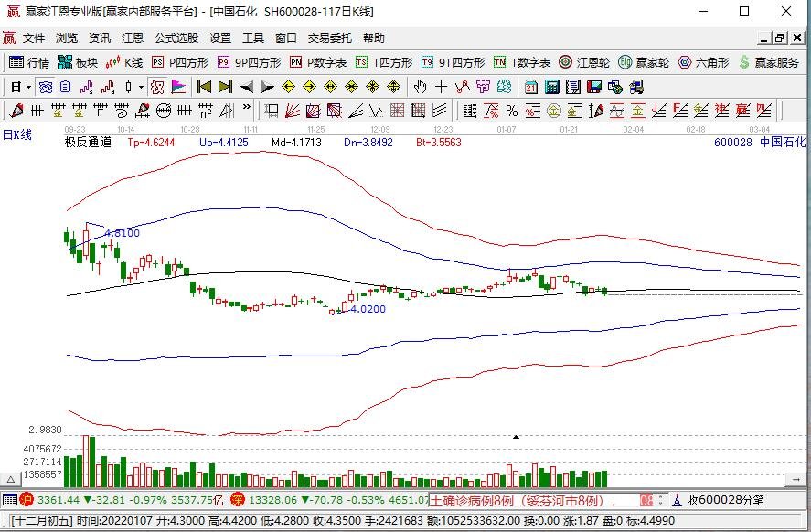Select the red F angle lines tool
The width and height of the screenshot is (811, 532).
pyautogui.click(x=680, y=110)
